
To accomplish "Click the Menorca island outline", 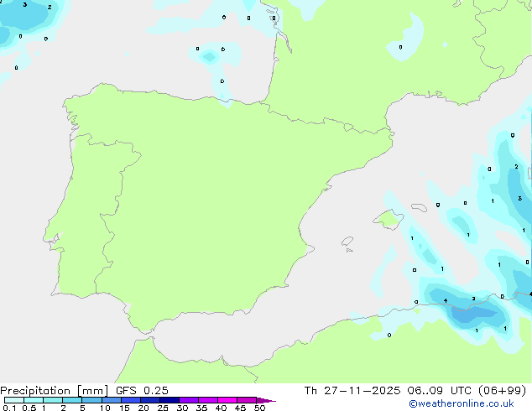I will click(419, 207).
